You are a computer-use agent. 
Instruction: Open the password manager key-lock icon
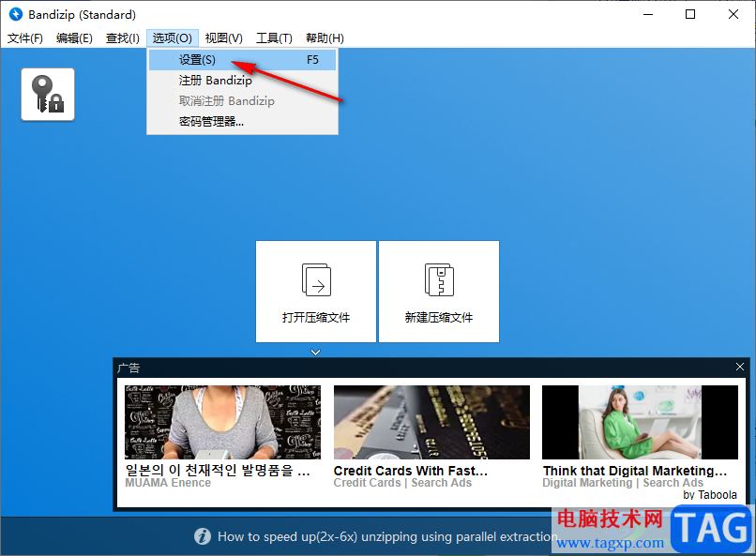click(48, 95)
